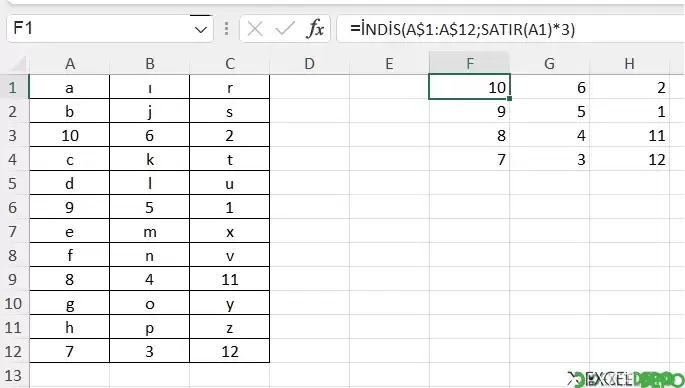
Task: Click cell H4 showing 12
Action: 630,159
